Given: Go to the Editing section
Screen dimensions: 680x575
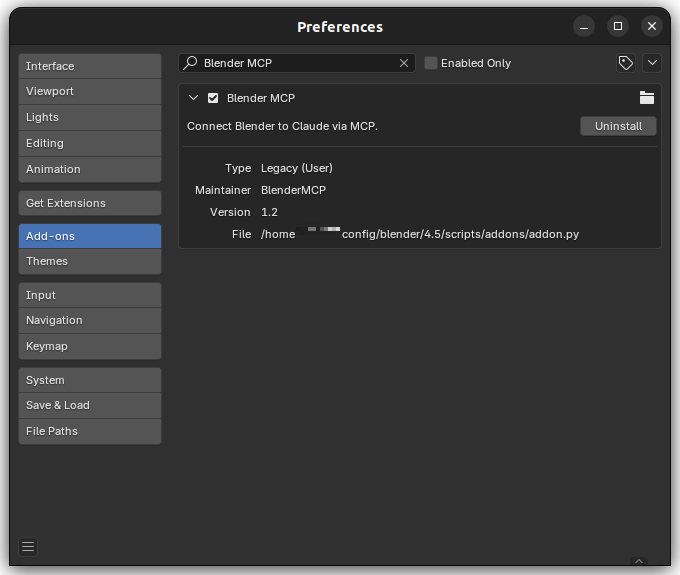Looking at the screenshot, I should (90, 144).
